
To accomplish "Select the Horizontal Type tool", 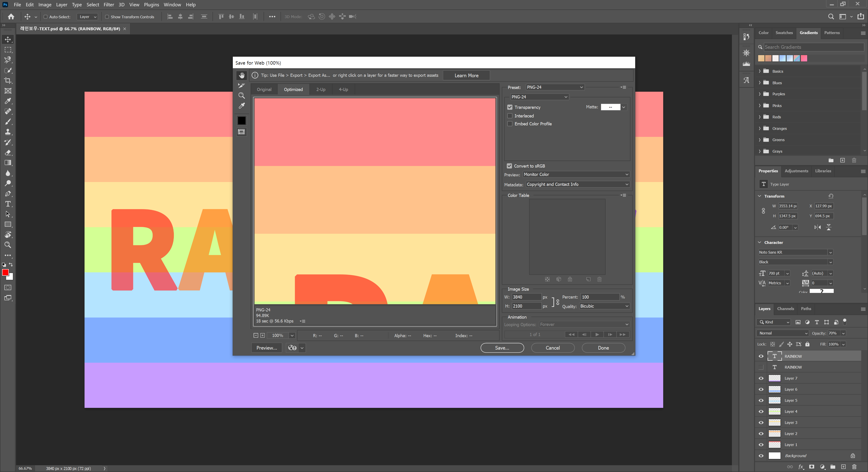I will [8, 204].
